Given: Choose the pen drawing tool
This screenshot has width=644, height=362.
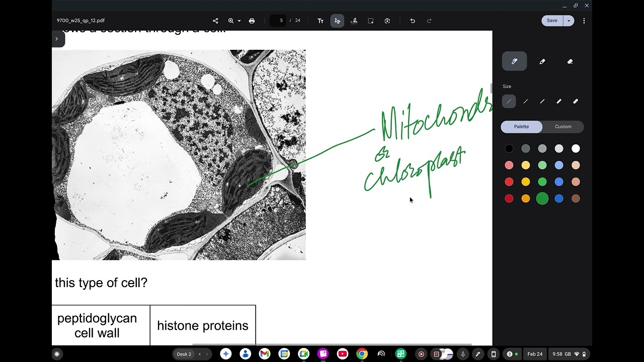Looking at the screenshot, I should pos(514,61).
